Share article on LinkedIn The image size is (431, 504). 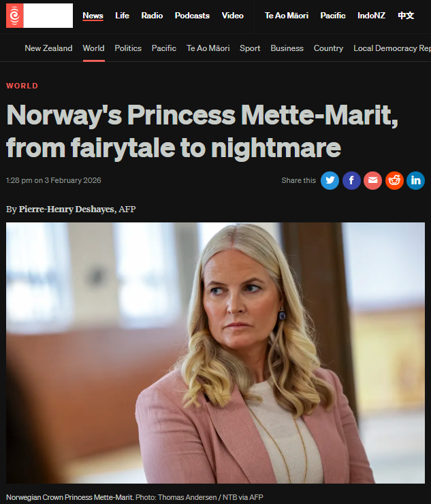415,180
